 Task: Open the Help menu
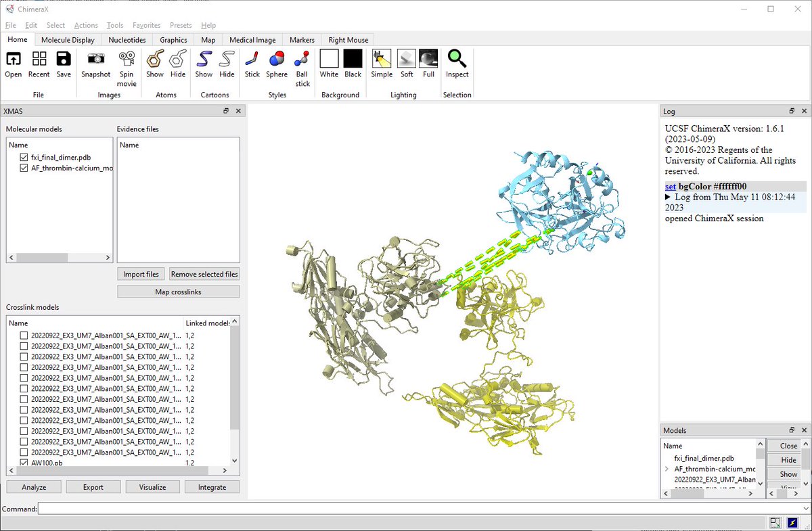[208, 25]
